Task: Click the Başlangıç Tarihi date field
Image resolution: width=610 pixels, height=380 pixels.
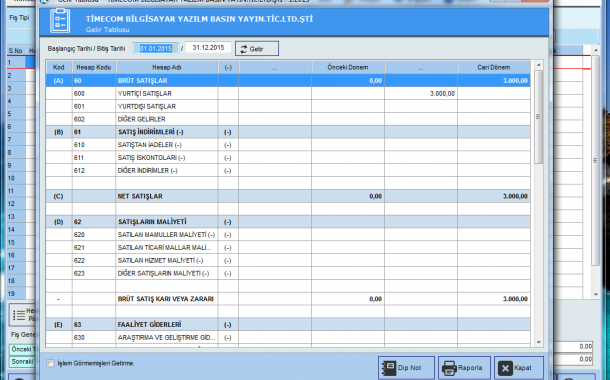Action: (156, 48)
